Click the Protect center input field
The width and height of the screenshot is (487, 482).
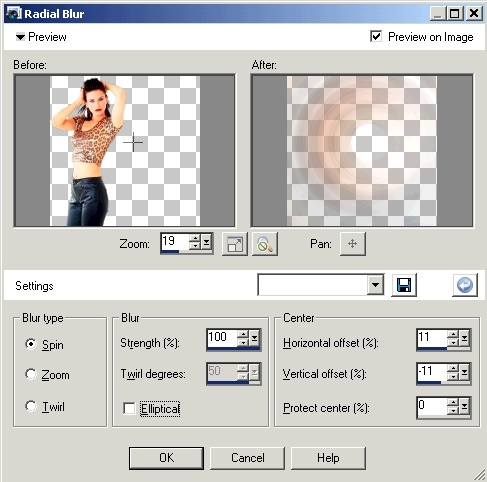pos(432,406)
